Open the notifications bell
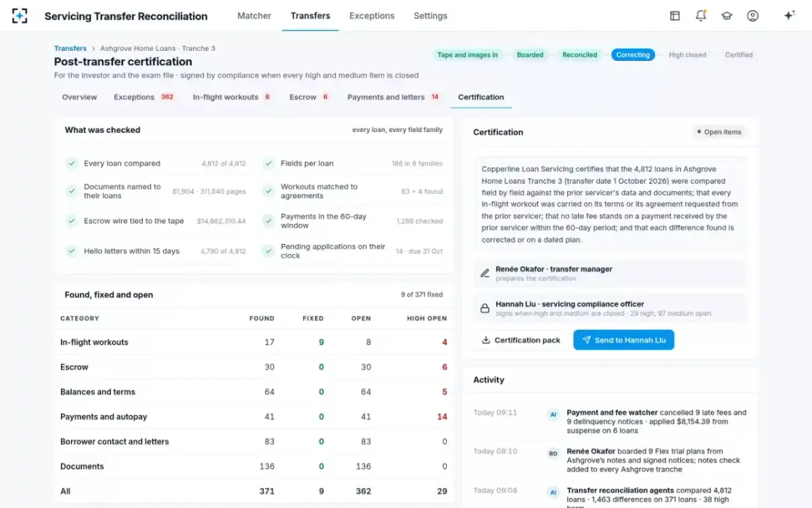 click(x=701, y=16)
